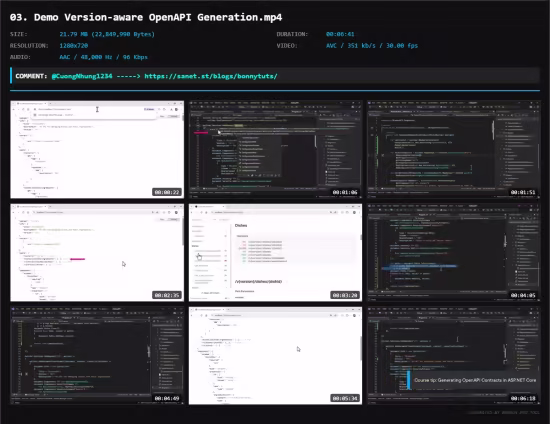The image size is (550, 424).
Task: Select the file size value 21.79 MB
Action: click(107, 34)
